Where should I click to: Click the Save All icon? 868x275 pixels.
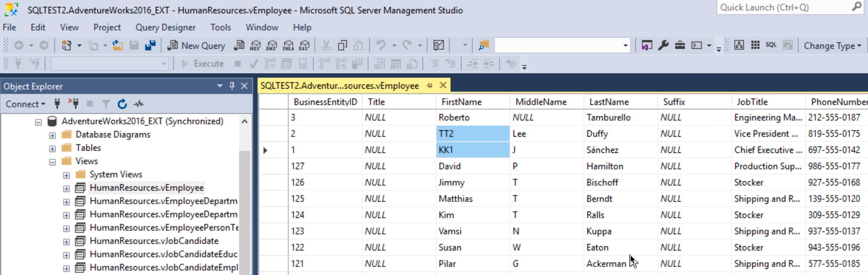click(150, 45)
